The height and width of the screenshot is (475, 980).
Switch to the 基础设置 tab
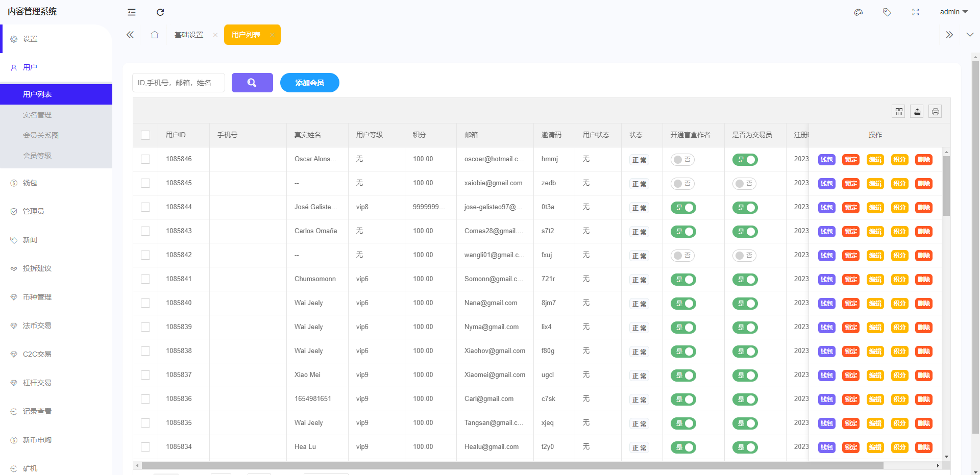point(189,35)
